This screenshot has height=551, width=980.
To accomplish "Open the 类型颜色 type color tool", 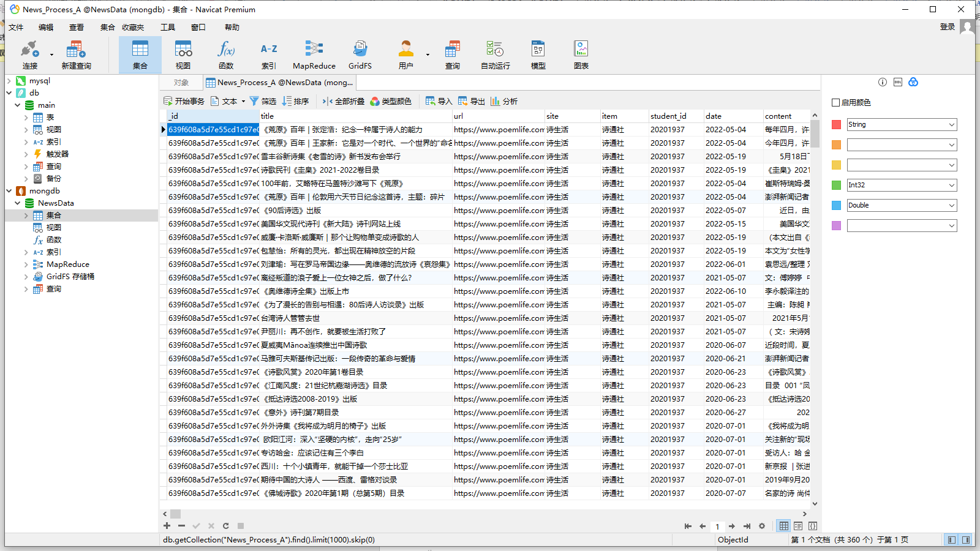I will [x=391, y=101].
